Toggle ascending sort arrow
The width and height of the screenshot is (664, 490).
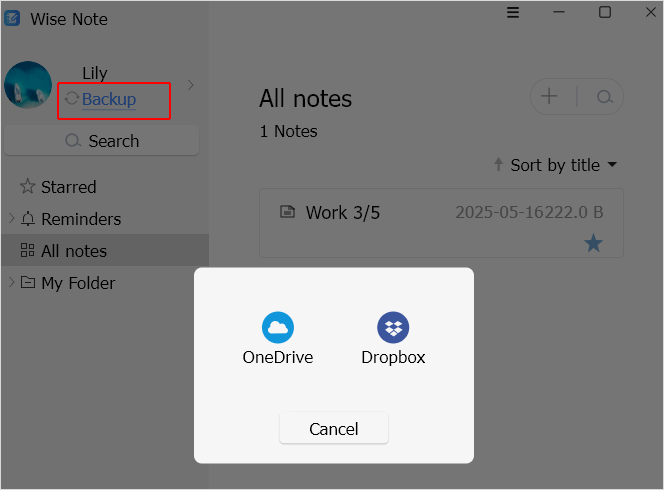(498, 164)
